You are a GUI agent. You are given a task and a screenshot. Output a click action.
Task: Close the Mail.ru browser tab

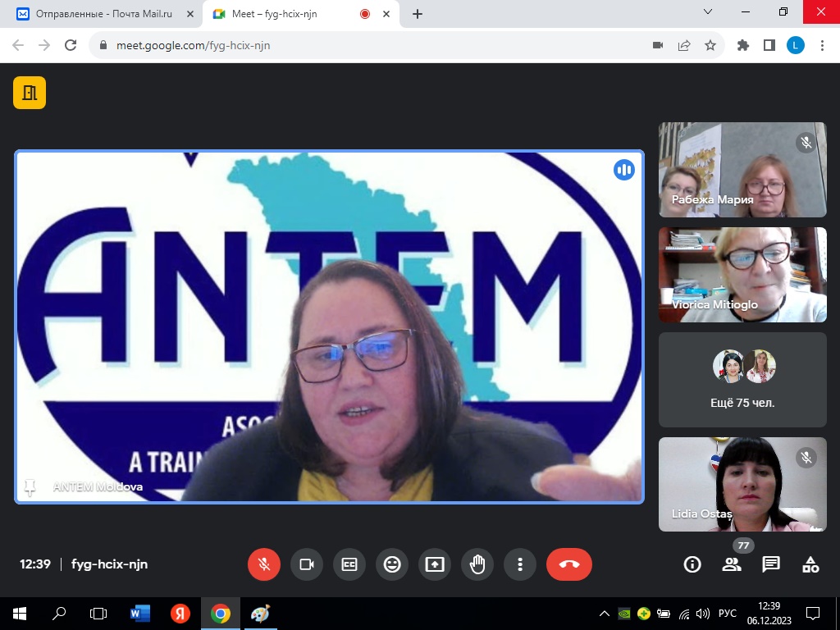click(189, 14)
